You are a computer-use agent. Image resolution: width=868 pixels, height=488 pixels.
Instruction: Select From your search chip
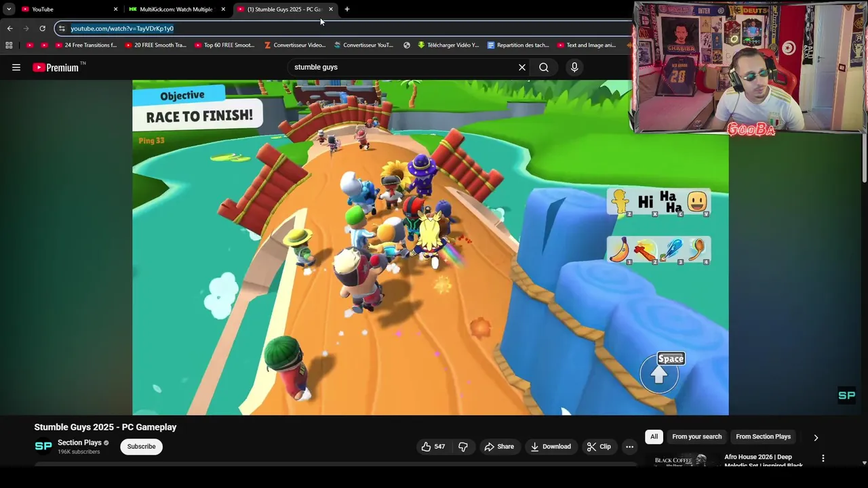point(697,437)
